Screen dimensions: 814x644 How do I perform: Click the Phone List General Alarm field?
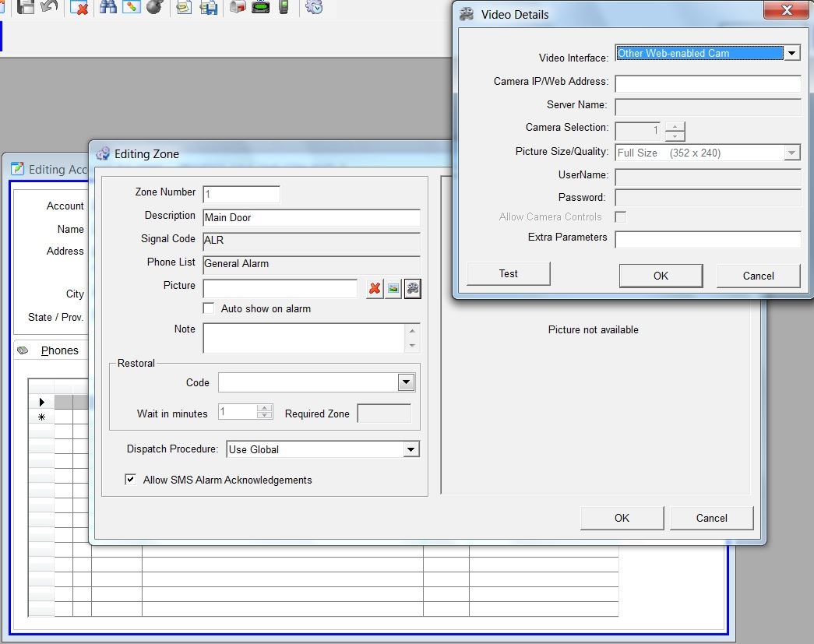coord(312,264)
